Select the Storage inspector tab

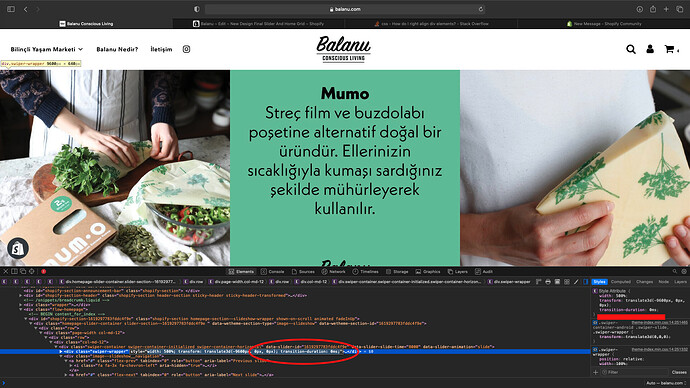click(396, 271)
